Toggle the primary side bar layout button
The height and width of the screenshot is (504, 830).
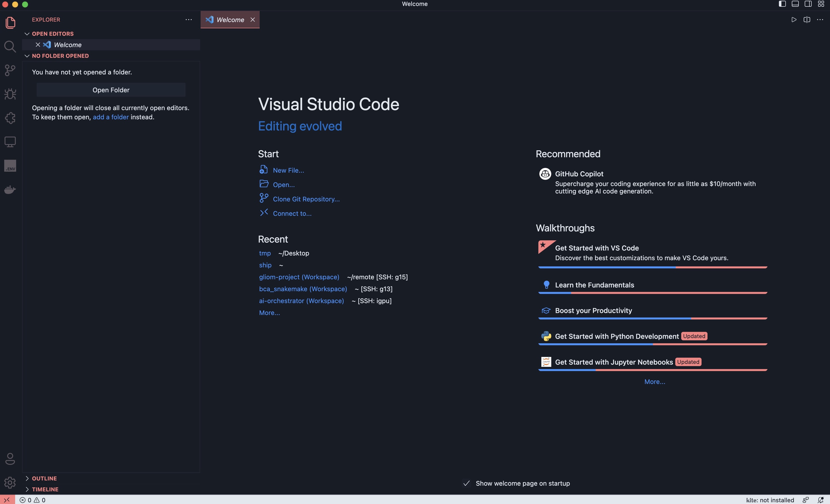pos(782,4)
